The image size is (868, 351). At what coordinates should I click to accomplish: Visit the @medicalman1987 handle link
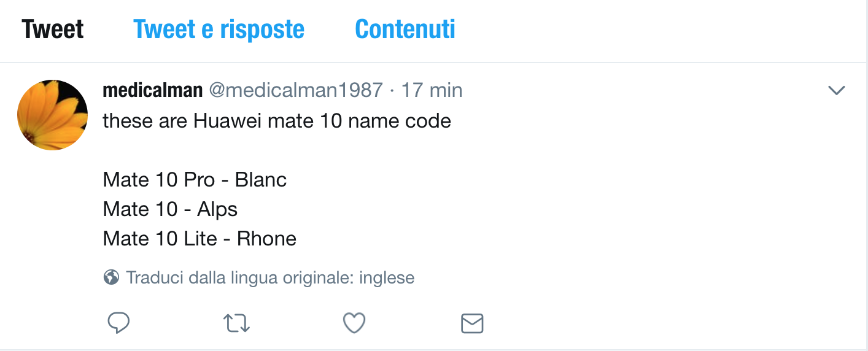coord(296,91)
